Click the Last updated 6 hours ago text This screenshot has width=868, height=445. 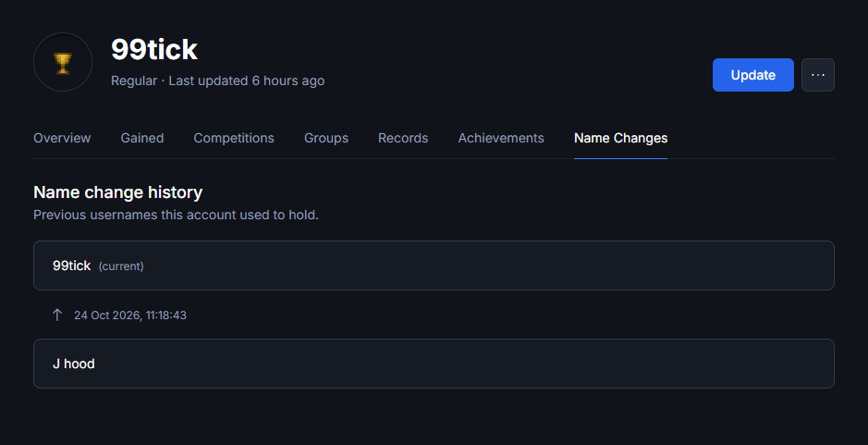[x=246, y=80]
